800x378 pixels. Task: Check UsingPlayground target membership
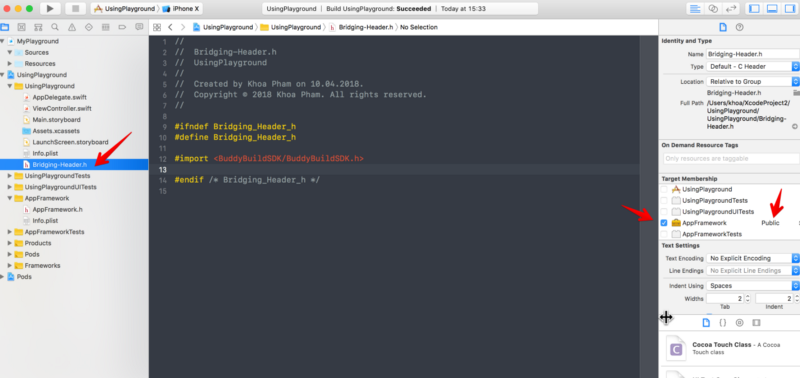click(x=664, y=189)
